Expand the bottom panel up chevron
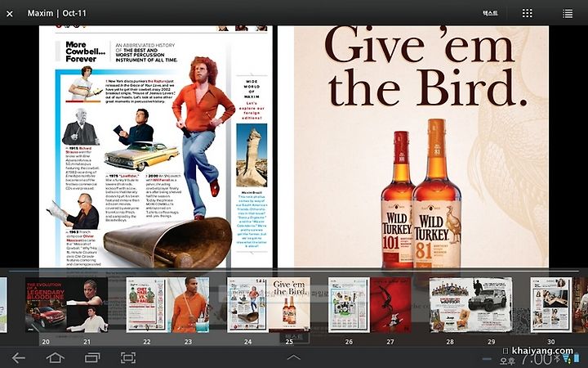This screenshot has width=588, height=368. point(294,357)
